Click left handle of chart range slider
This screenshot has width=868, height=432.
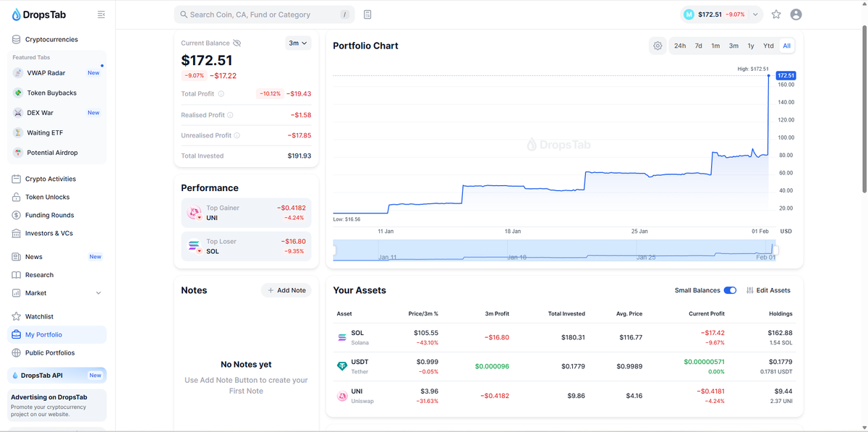pyautogui.click(x=334, y=250)
